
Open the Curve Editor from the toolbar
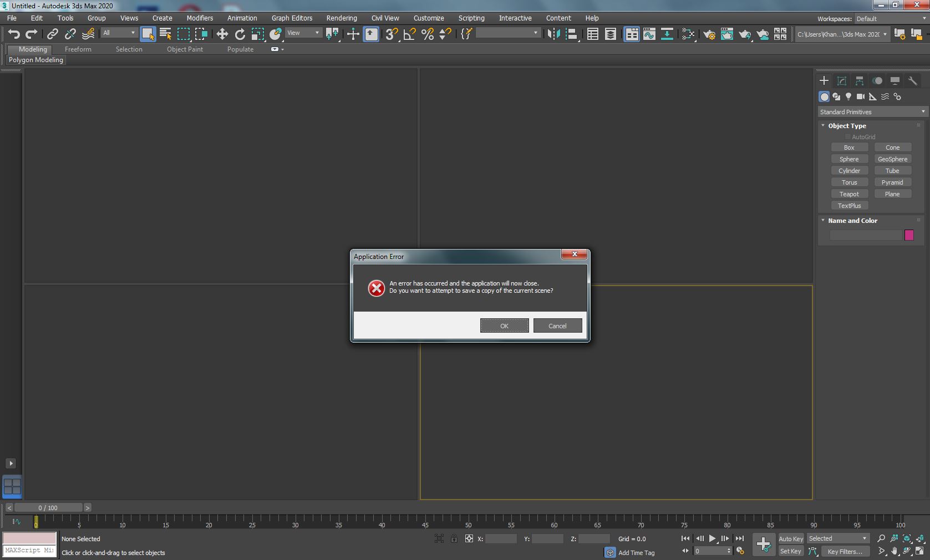tap(649, 34)
